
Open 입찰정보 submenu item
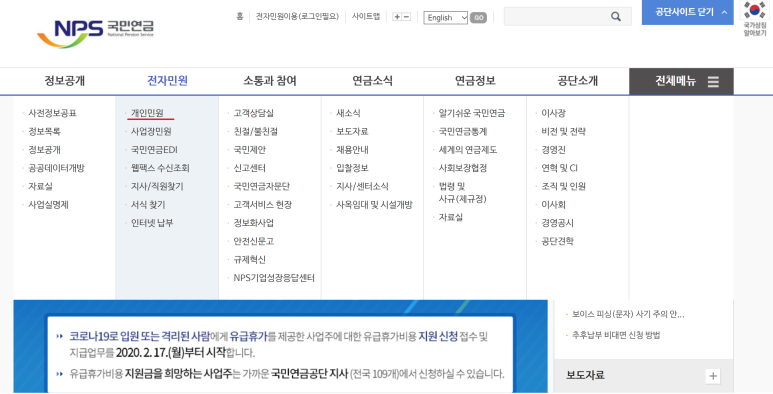pos(352,168)
